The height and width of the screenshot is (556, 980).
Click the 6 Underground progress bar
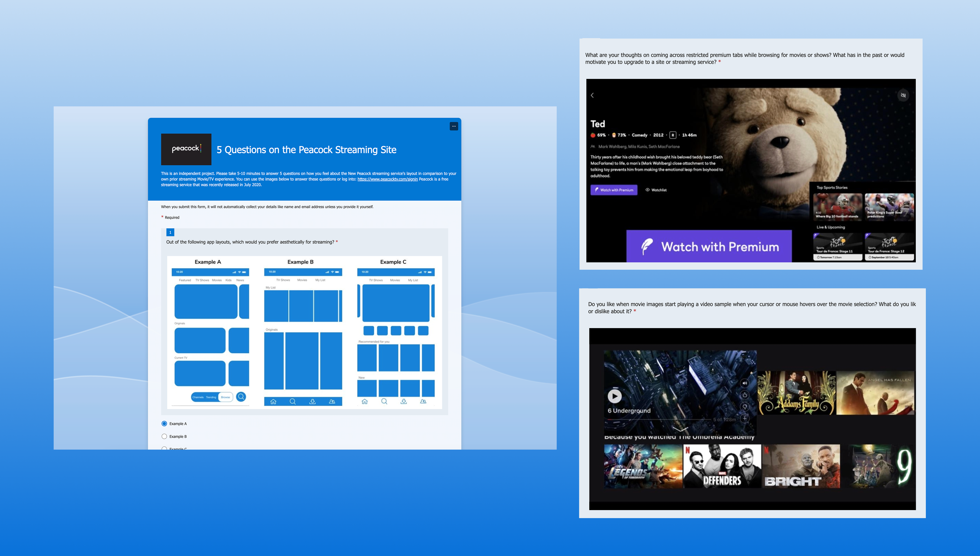tap(658, 420)
